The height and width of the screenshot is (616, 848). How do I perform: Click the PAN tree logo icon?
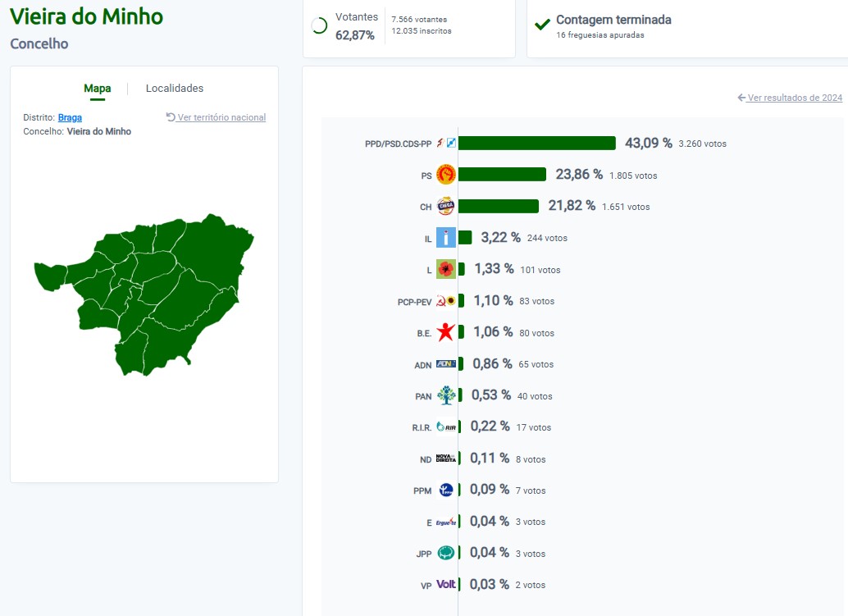tap(446, 395)
